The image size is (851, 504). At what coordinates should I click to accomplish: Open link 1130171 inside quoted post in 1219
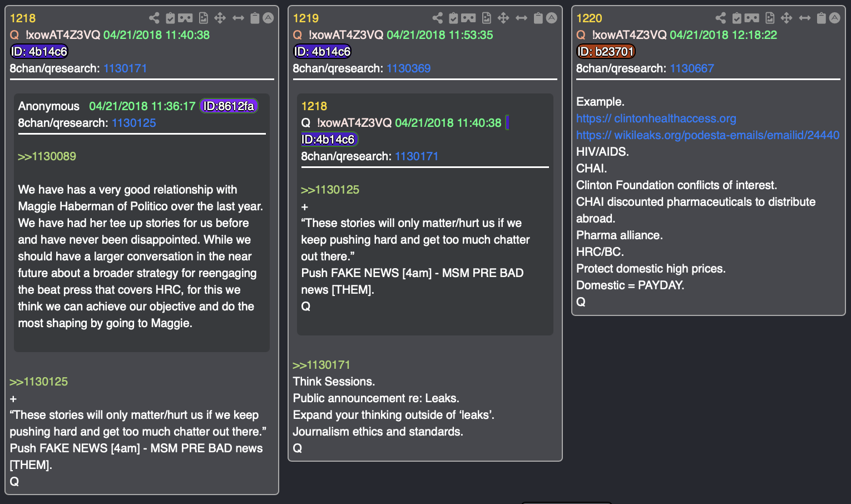(417, 156)
